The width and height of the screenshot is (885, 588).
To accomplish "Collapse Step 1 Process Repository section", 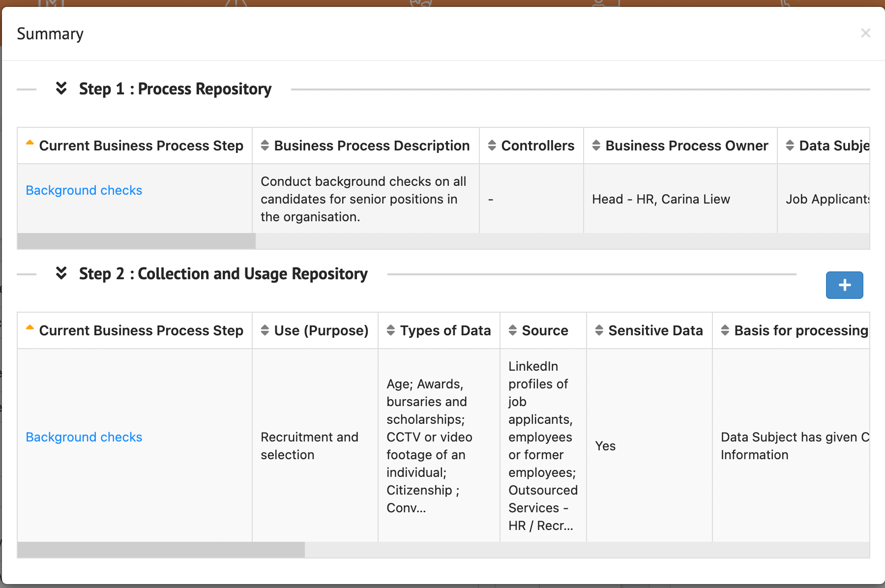I will click(x=61, y=88).
